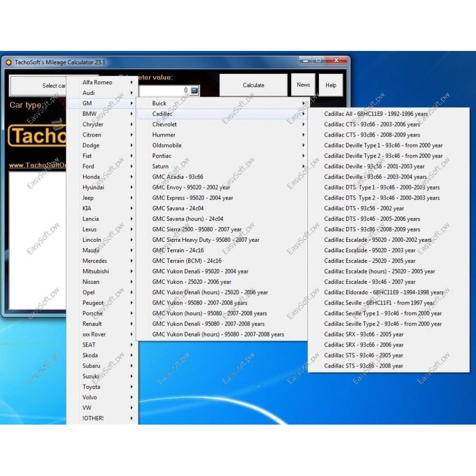Choose Cadillac Deville Type 1 - 93c46

[x=388, y=145]
